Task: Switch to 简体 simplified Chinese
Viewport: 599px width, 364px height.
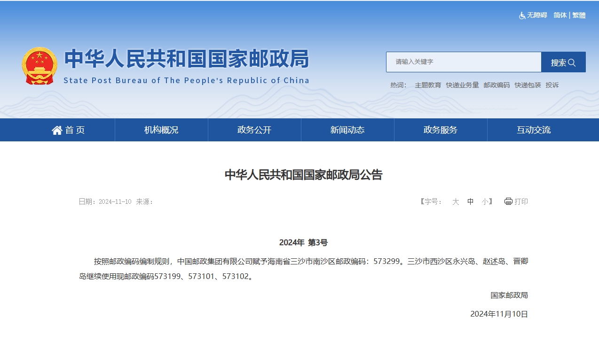Action: [560, 15]
